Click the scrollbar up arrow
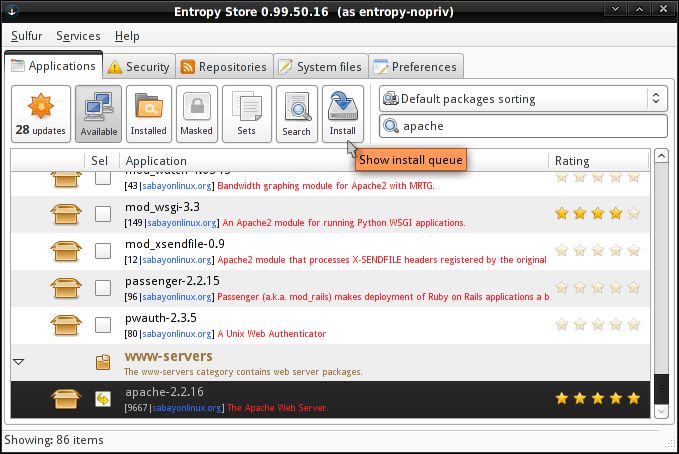The width and height of the screenshot is (679, 454). pos(661,156)
